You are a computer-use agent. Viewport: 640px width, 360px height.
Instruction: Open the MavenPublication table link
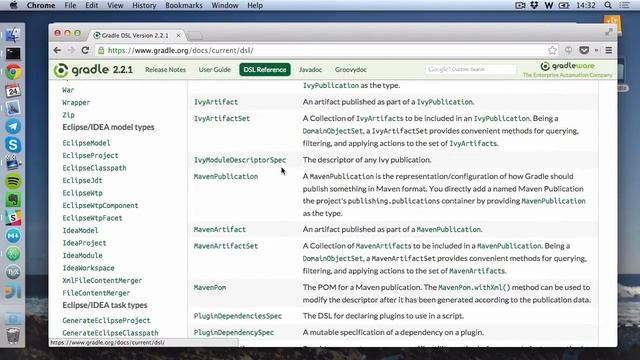[x=226, y=176]
